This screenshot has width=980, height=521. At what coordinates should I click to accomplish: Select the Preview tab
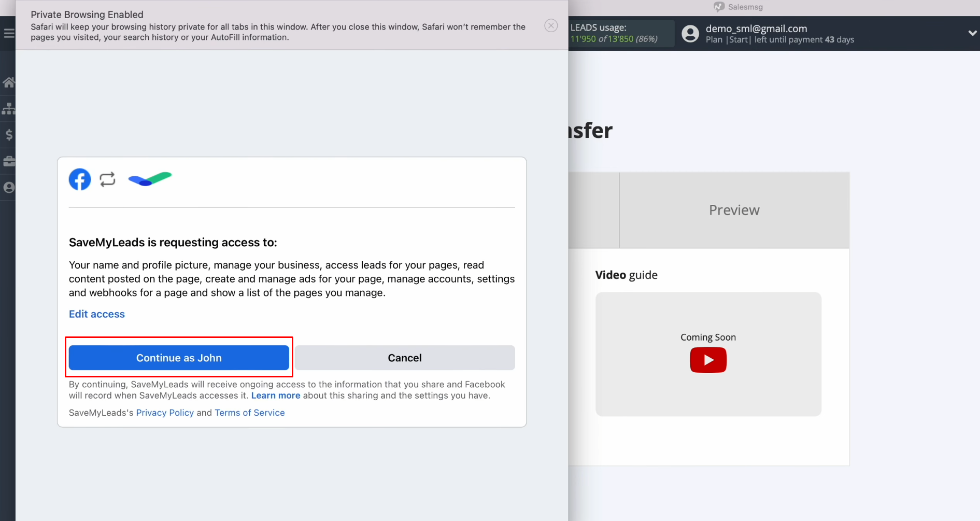734,210
